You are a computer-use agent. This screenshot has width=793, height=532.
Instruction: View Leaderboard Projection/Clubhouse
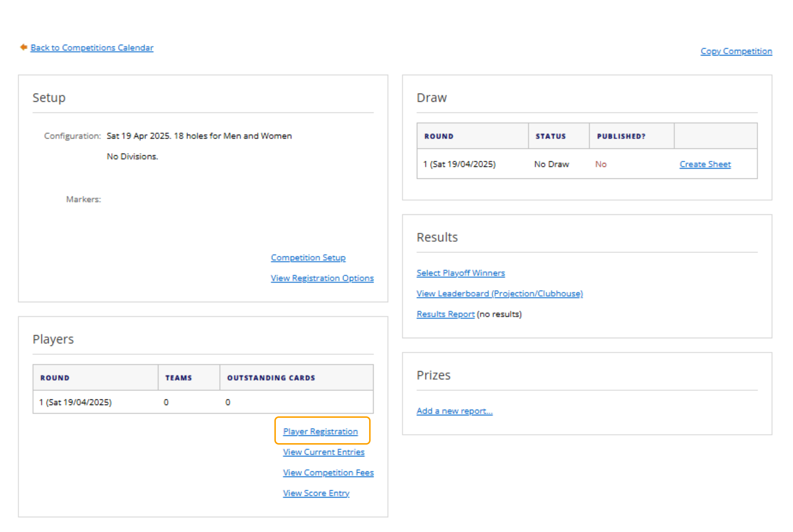pos(499,294)
